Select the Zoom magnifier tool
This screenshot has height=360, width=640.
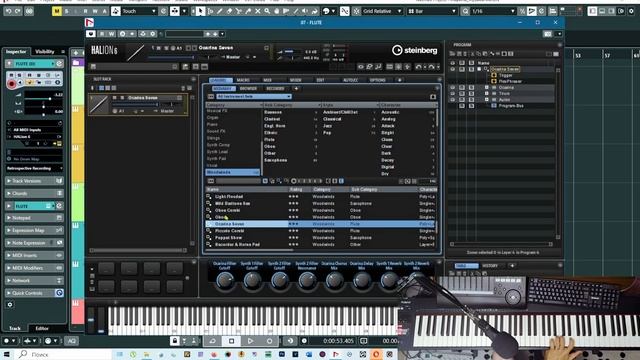pos(267,11)
